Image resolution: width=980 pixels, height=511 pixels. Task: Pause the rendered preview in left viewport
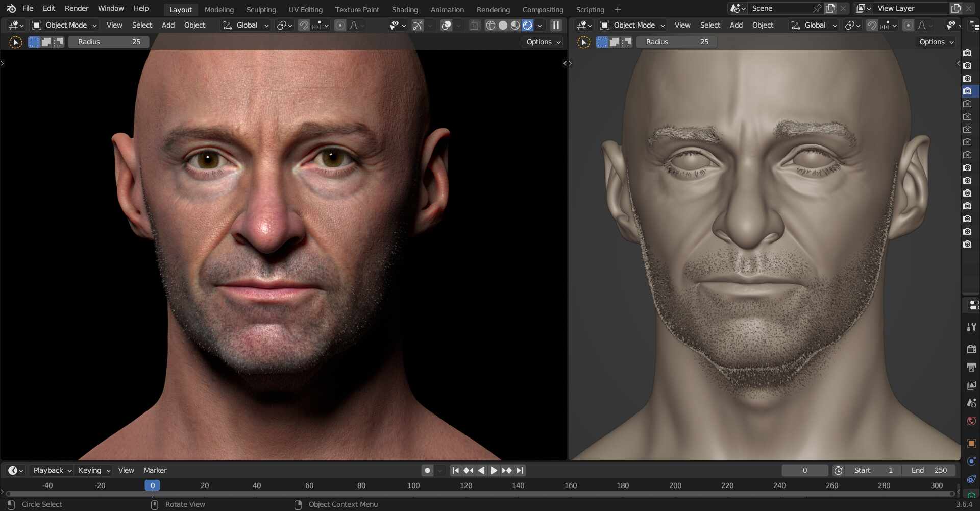(x=556, y=25)
